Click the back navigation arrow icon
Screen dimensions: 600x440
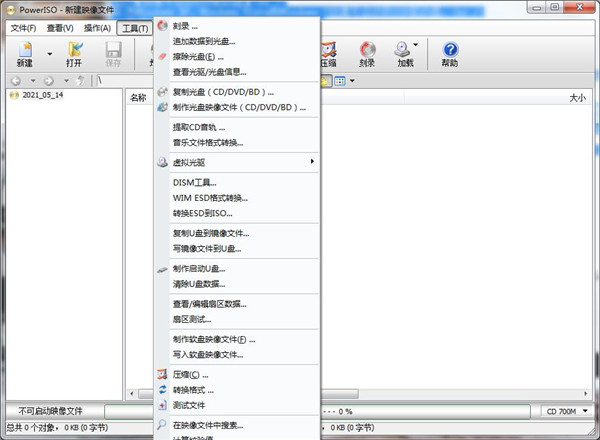[16, 81]
